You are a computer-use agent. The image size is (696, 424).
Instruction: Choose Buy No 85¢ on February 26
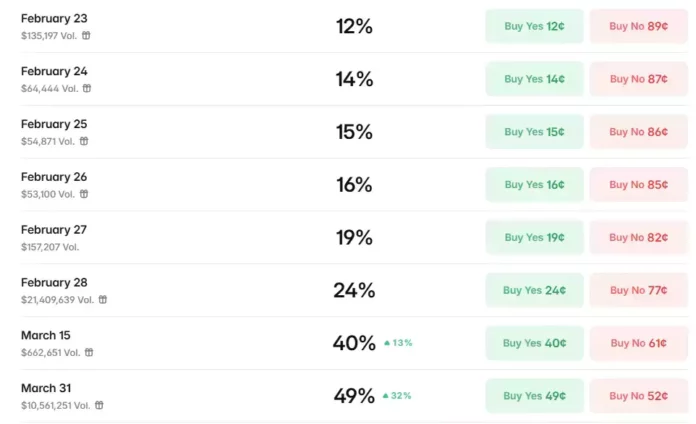(638, 185)
